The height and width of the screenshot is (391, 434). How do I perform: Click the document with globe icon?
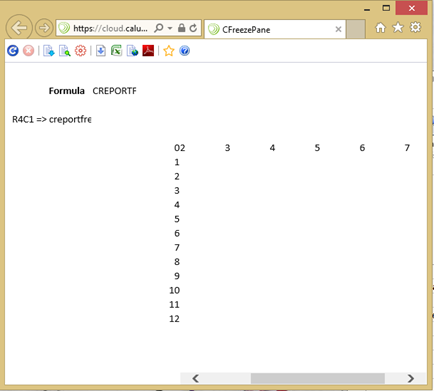point(132,51)
